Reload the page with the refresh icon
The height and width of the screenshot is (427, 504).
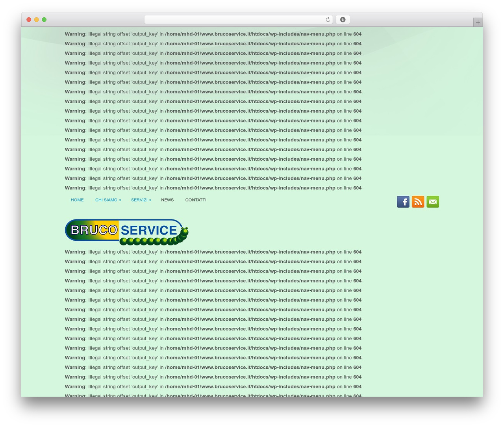328,20
